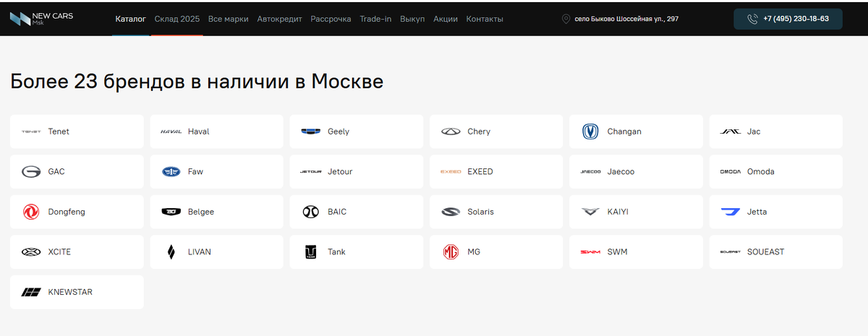Click the Jac brand logo icon

[731, 132]
